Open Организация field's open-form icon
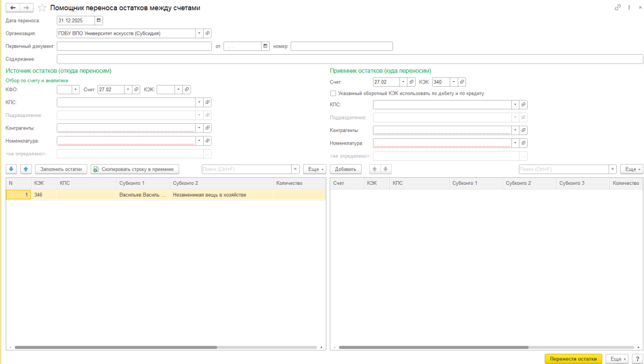The image size is (644, 364). tap(208, 33)
